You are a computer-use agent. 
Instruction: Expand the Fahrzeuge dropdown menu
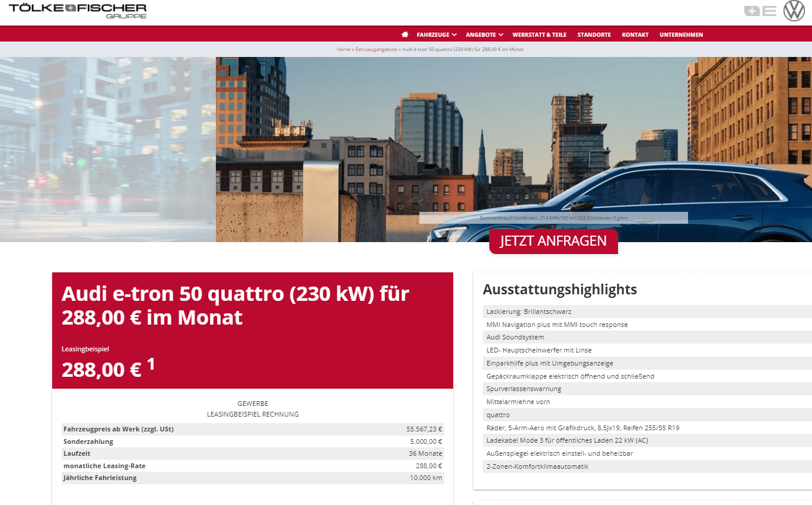tap(437, 34)
